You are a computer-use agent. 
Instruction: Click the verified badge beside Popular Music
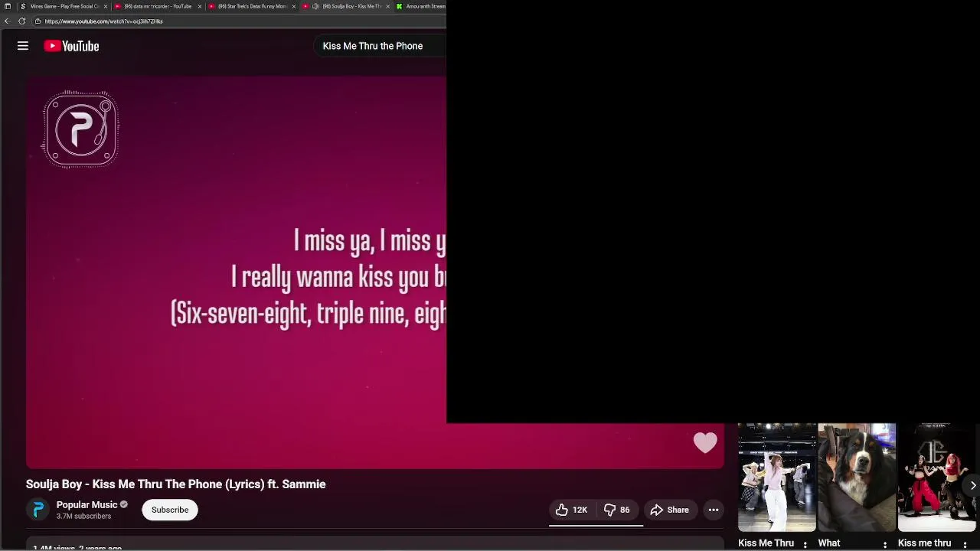(124, 504)
